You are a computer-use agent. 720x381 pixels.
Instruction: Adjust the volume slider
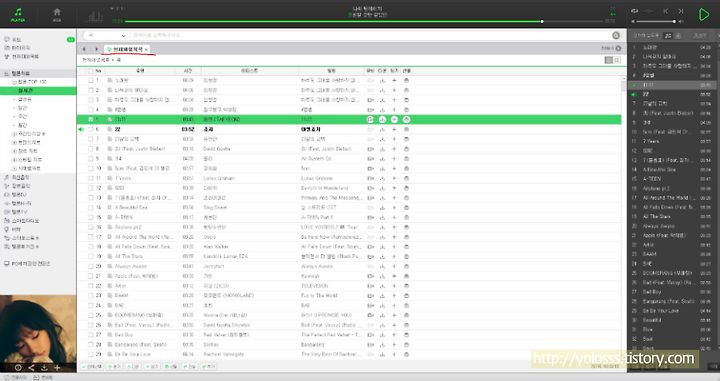(x=657, y=21)
